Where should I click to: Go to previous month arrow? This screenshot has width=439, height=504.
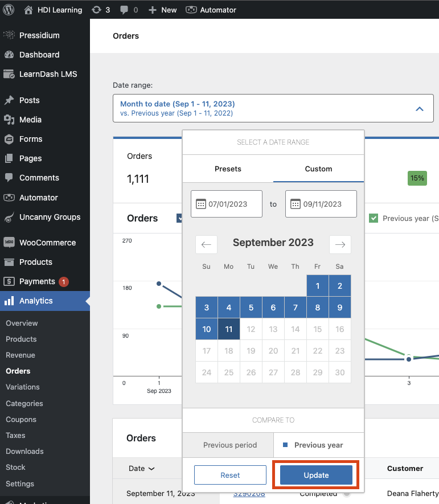[206, 244]
